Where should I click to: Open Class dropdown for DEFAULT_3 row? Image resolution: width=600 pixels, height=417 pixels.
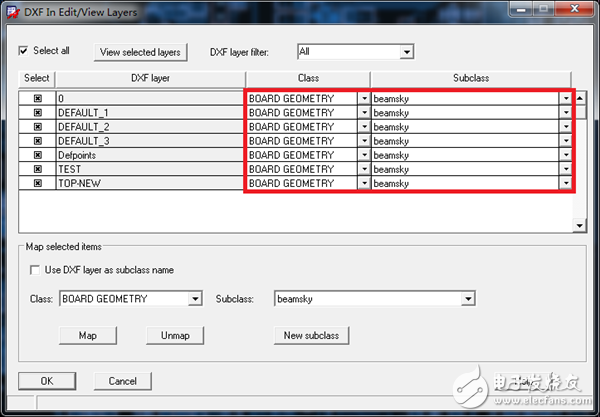pos(364,141)
